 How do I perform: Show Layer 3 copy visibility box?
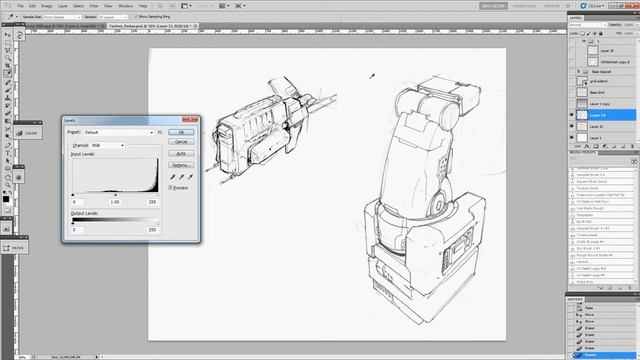(x=571, y=104)
